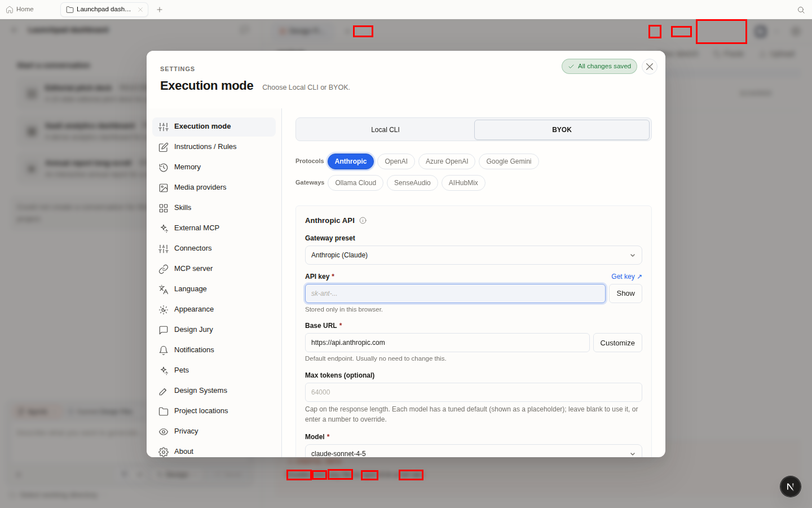Click the Notifications bell icon

(x=164, y=351)
